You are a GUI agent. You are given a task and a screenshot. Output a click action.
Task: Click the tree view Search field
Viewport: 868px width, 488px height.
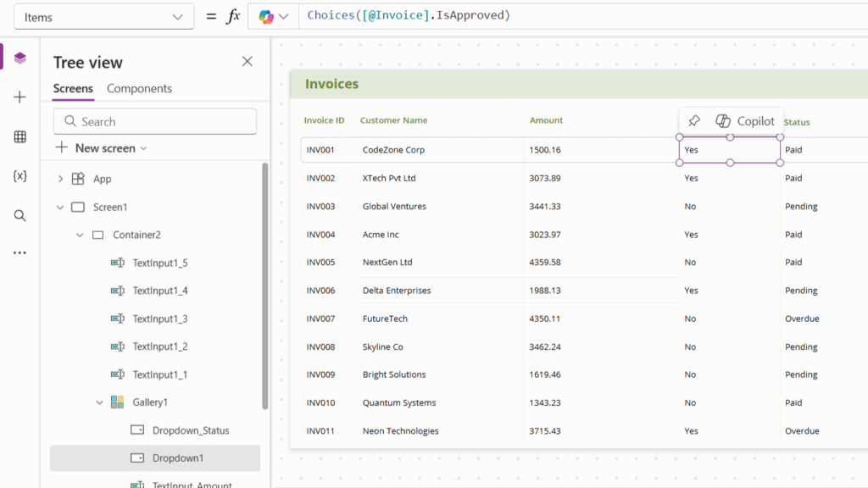click(155, 122)
